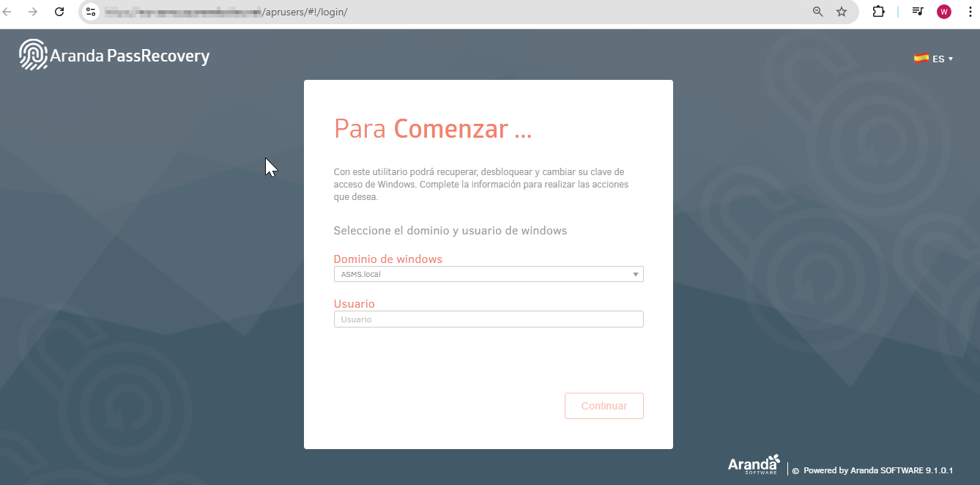980x485 pixels.
Task: Click the Continuar button
Action: [x=604, y=406]
